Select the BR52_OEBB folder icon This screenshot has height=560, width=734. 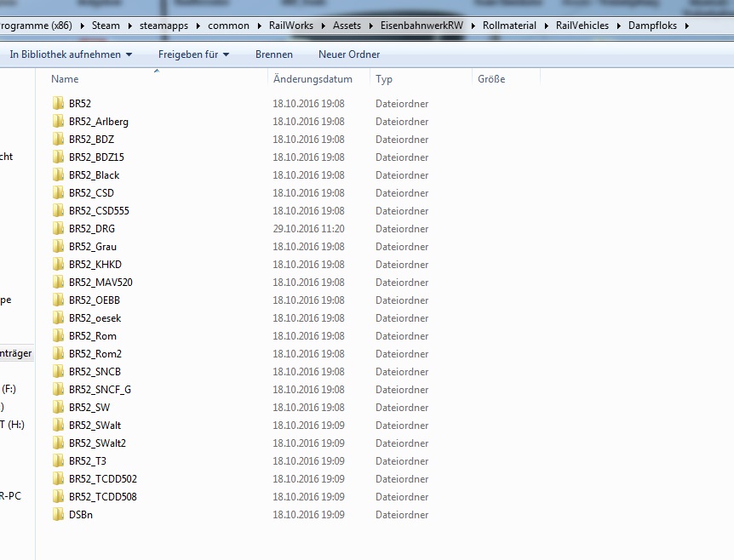pos(58,300)
